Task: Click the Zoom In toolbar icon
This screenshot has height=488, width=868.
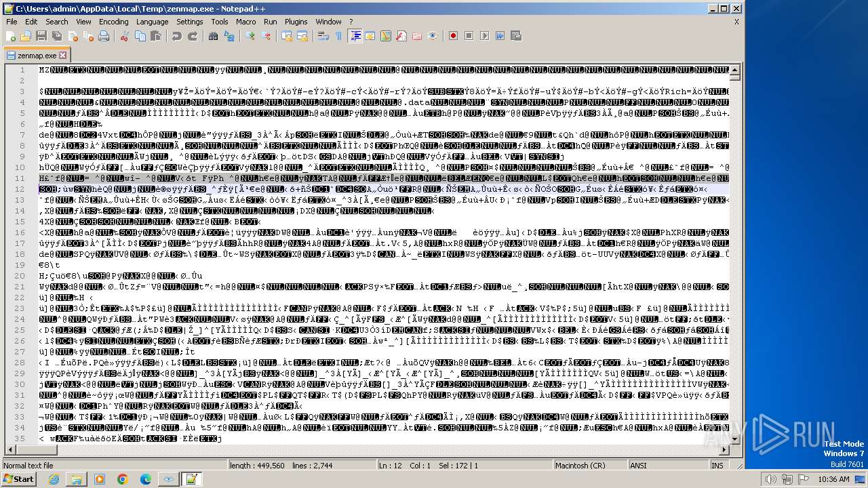Action: (250, 36)
